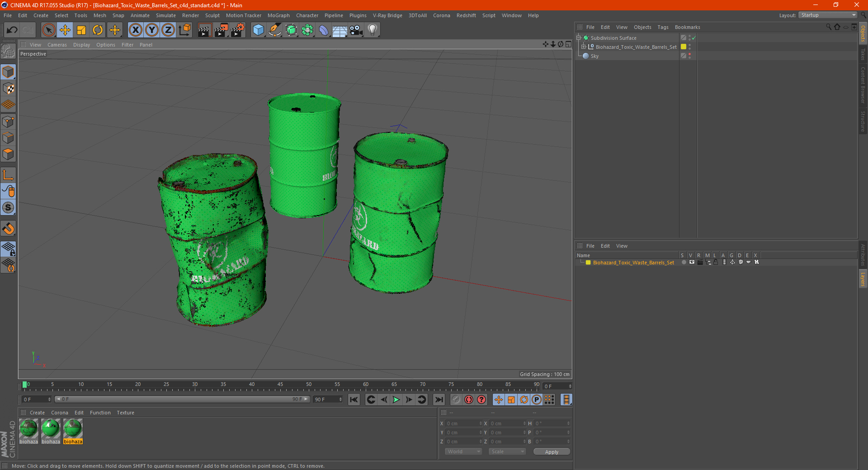Switch to Polygons mode

8,155
